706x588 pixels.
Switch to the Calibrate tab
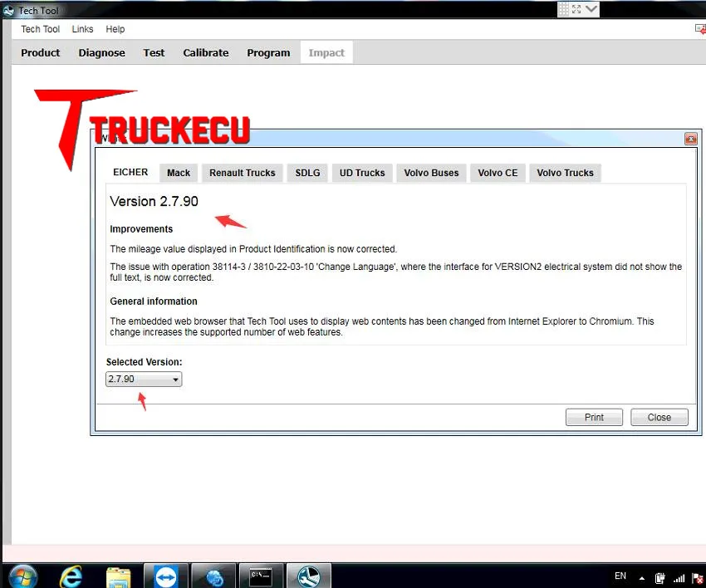(x=206, y=52)
